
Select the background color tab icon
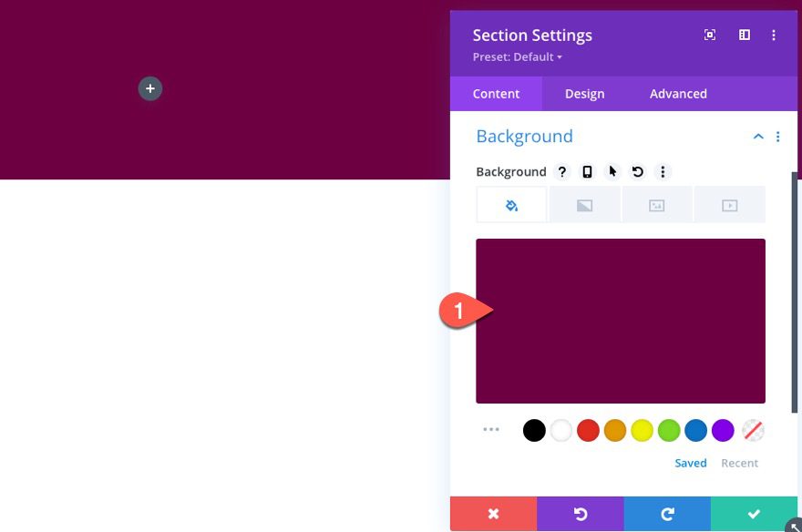tap(510, 204)
